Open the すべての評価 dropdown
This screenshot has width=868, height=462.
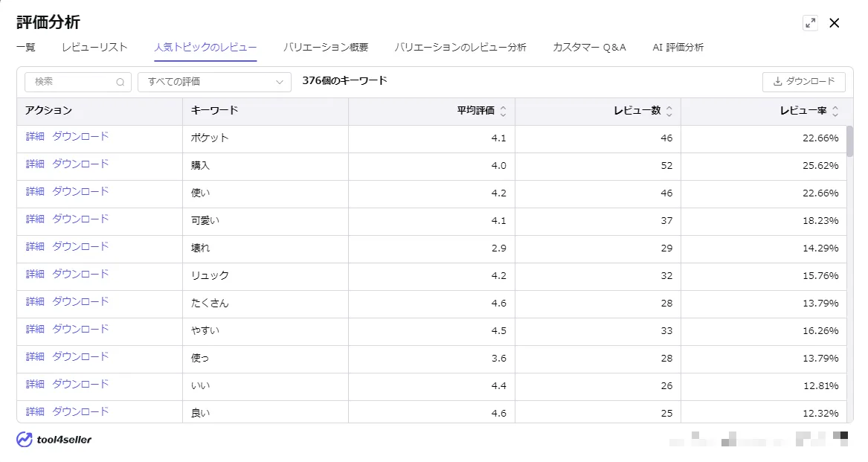click(214, 82)
